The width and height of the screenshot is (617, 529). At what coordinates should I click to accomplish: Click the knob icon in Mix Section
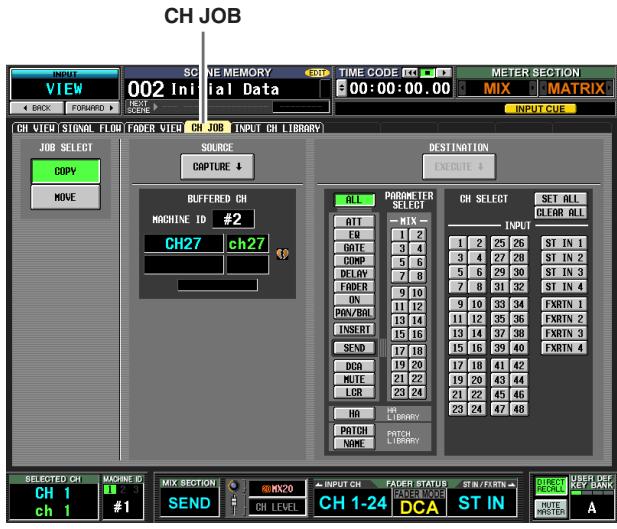pos(233,486)
